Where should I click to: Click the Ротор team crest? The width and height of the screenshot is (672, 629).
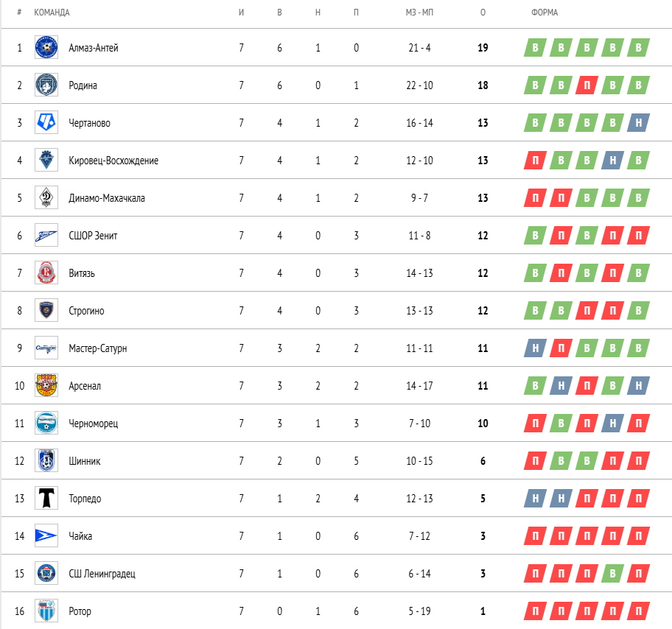point(46,611)
